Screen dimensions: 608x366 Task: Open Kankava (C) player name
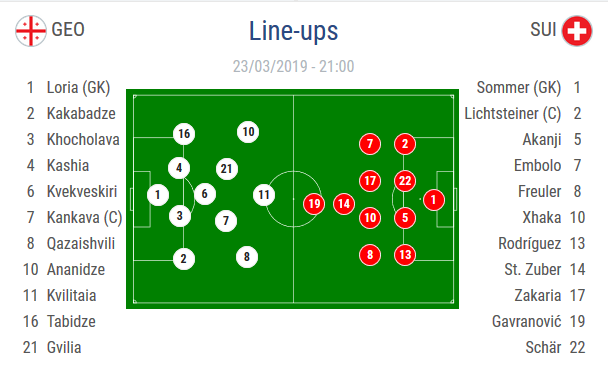85,218
